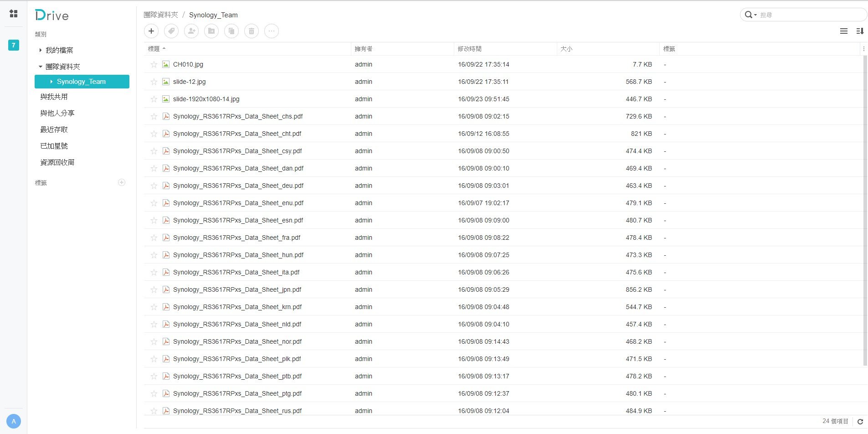Click the delete trash toolbar icon

(252, 31)
